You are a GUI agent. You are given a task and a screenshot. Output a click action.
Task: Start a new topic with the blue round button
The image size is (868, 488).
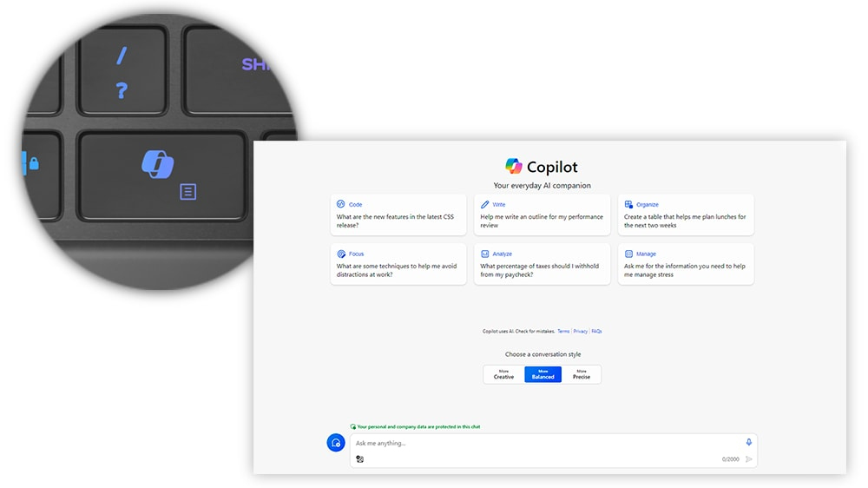(x=336, y=443)
